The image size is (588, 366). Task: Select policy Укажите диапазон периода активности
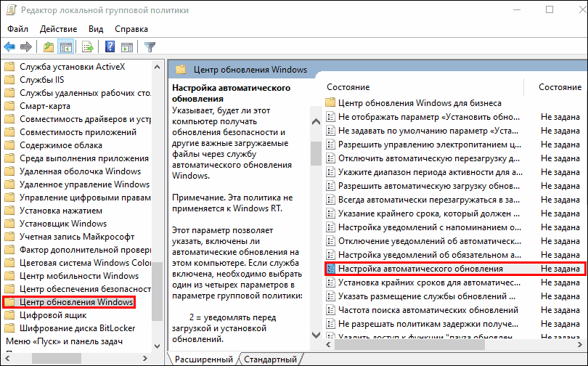point(430,172)
